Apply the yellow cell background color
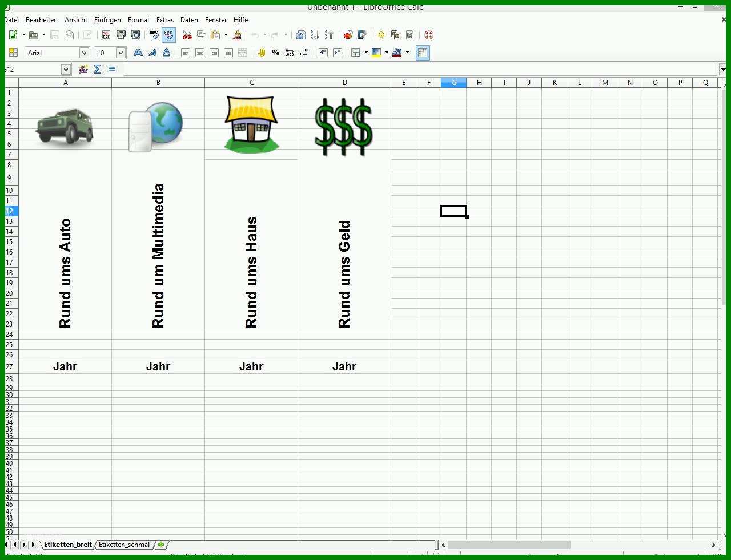 pyautogui.click(x=376, y=53)
